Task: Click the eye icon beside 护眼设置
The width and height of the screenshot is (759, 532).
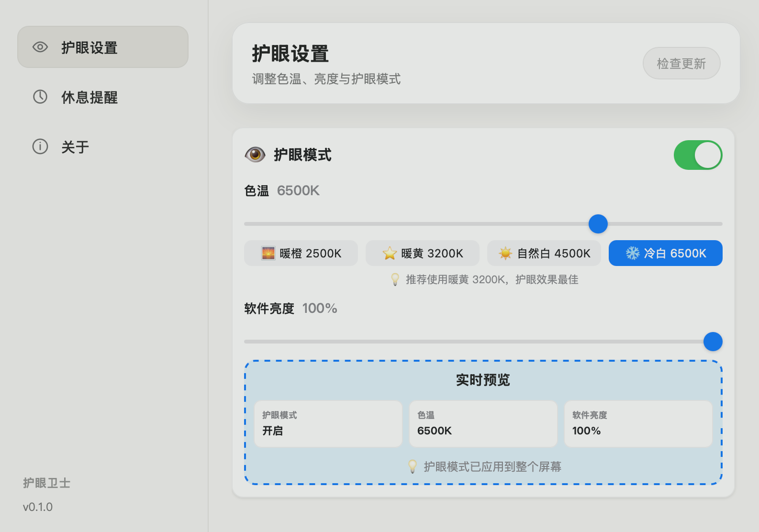Action: (40, 47)
